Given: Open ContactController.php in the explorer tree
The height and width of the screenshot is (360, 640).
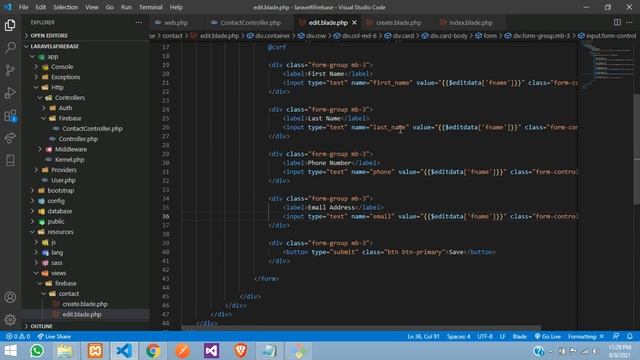Looking at the screenshot, I should click(x=92, y=129).
